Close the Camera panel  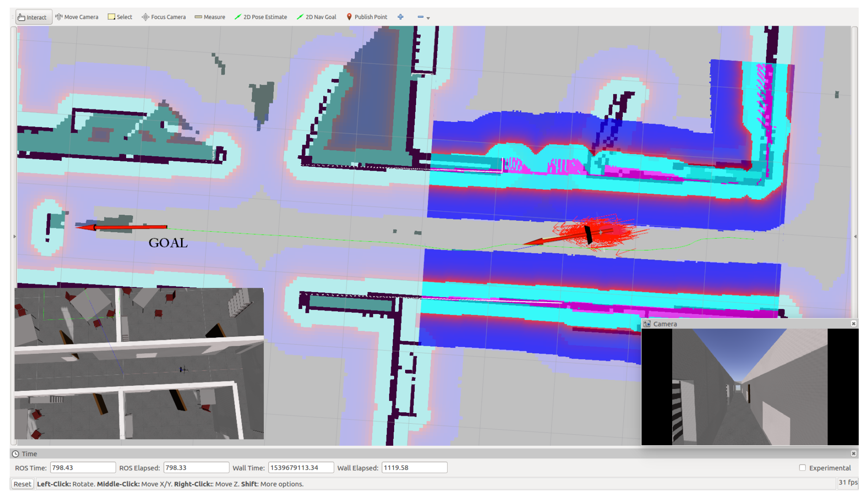(853, 324)
